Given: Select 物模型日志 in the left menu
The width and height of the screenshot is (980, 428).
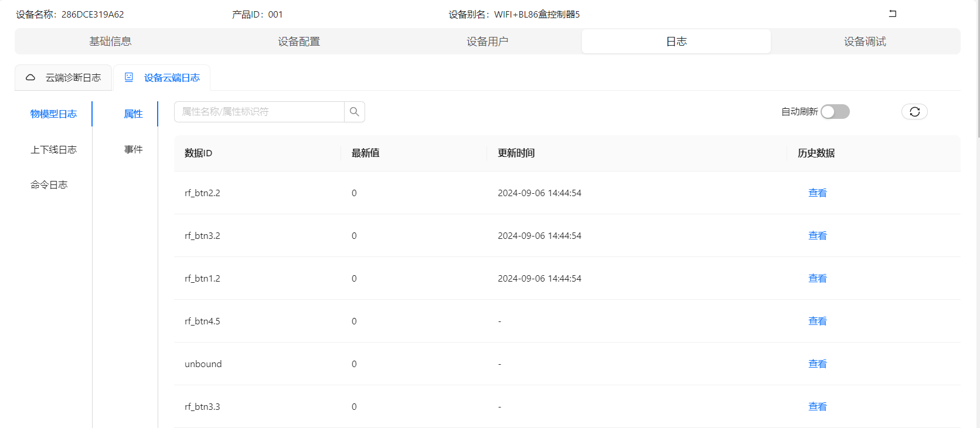Looking at the screenshot, I should point(53,114).
